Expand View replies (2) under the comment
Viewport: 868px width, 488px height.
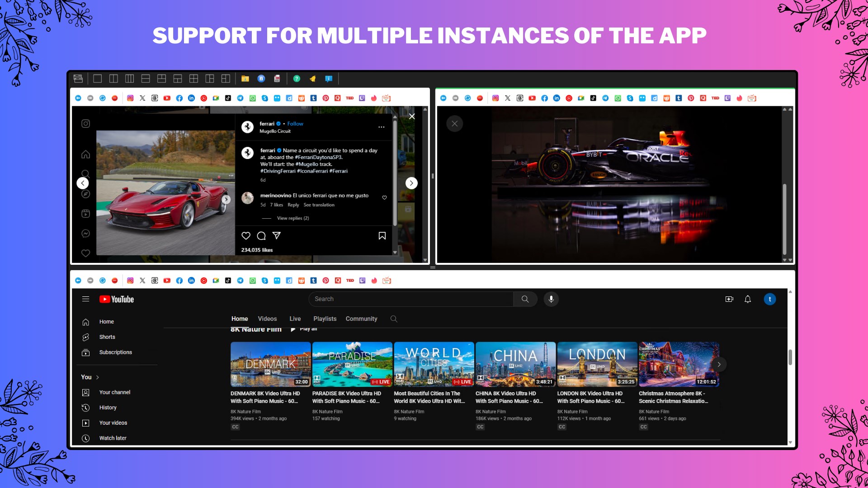coord(292,218)
